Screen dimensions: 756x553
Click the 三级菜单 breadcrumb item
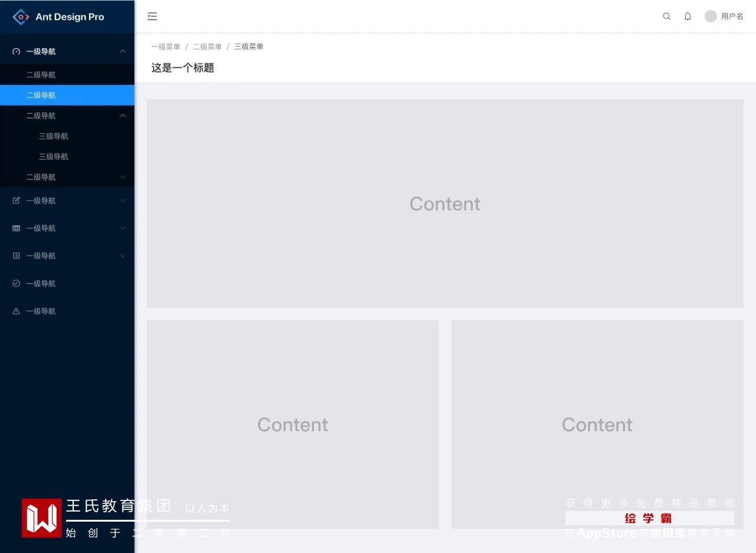[249, 47]
